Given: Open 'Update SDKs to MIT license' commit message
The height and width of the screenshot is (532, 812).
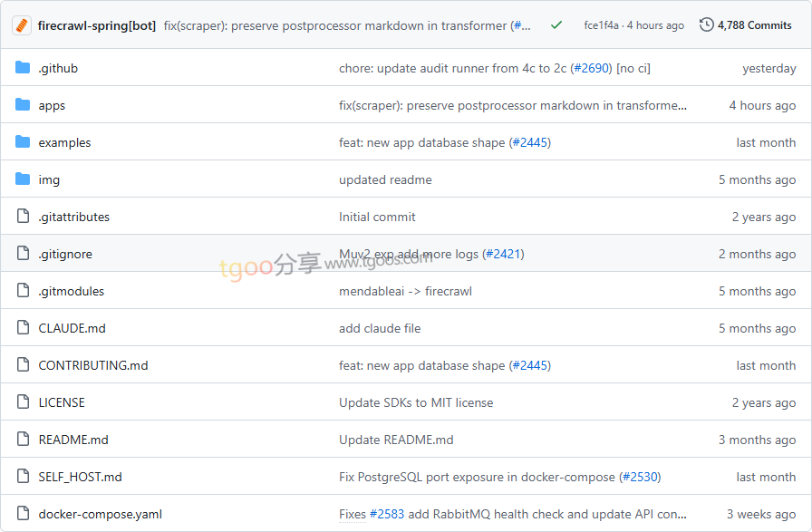Looking at the screenshot, I should point(416,402).
